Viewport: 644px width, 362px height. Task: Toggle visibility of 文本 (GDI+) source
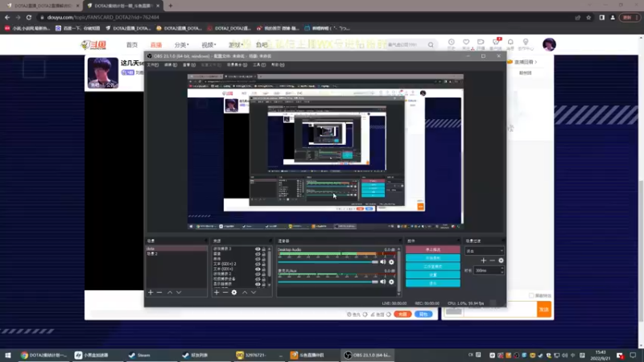pos(258,269)
